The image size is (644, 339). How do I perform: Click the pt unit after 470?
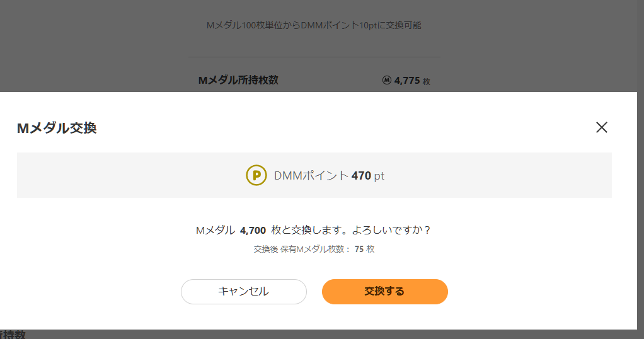[x=379, y=176]
